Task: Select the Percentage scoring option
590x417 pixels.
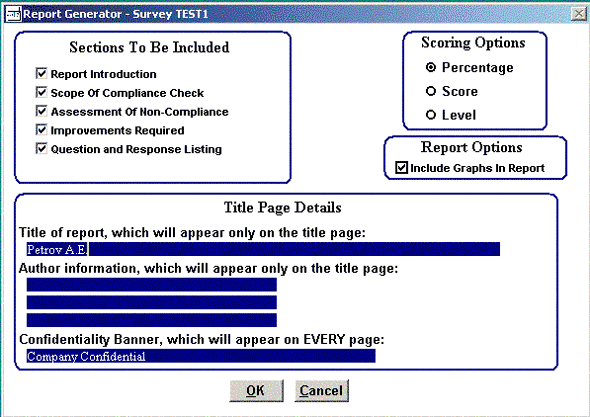Action: pos(431,67)
